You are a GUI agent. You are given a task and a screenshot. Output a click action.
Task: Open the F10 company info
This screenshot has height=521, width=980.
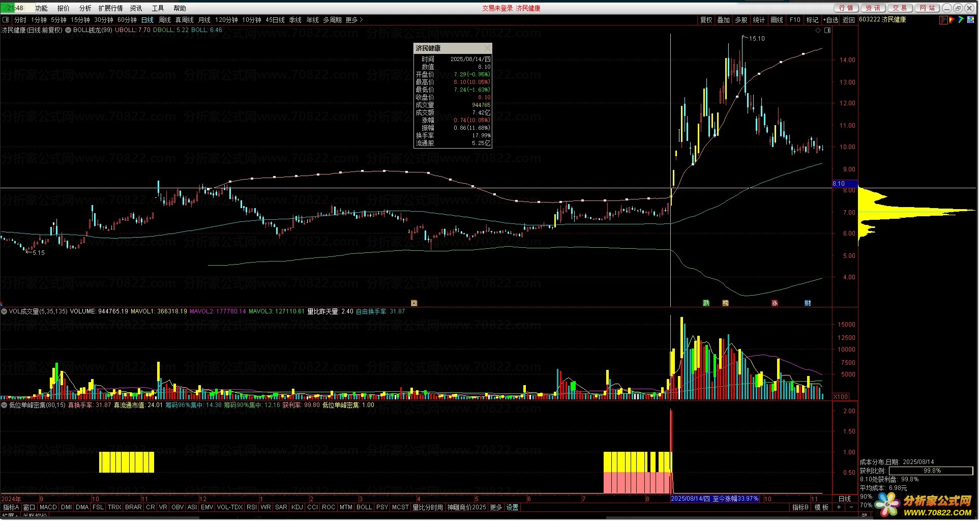pyautogui.click(x=795, y=20)
